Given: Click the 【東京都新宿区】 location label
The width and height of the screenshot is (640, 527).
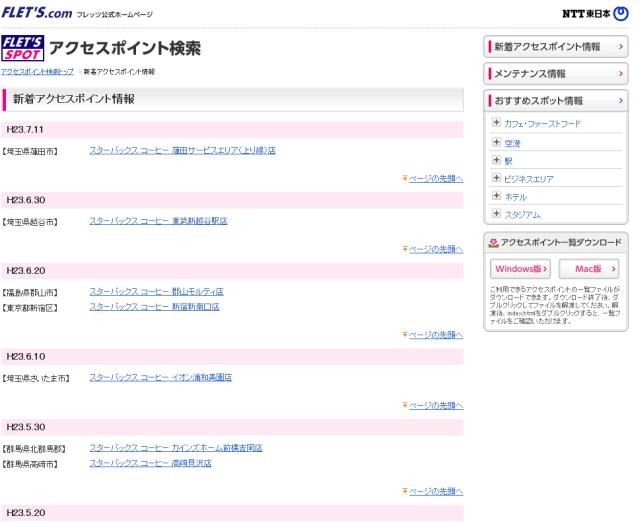Looking at the screenshot, I should 30,308.
